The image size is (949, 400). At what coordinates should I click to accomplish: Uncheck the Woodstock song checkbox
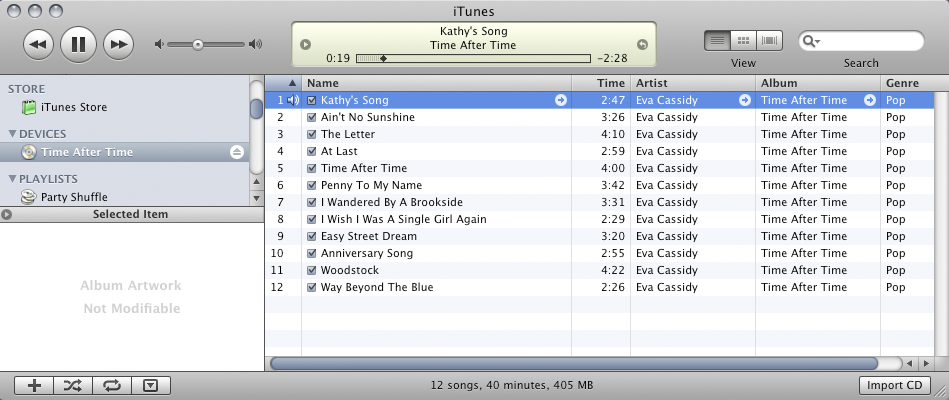pyautogui.click(x=312, y=270)
